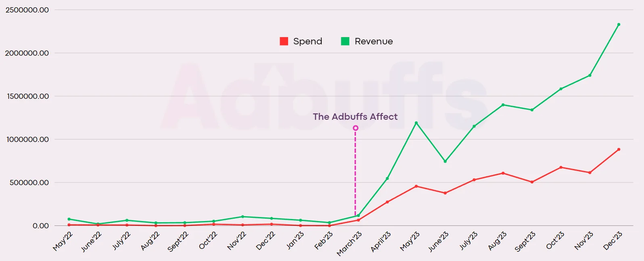644x261 pixels.
Task: Toggle the Revenue series legend label
Action: [374, 41]
